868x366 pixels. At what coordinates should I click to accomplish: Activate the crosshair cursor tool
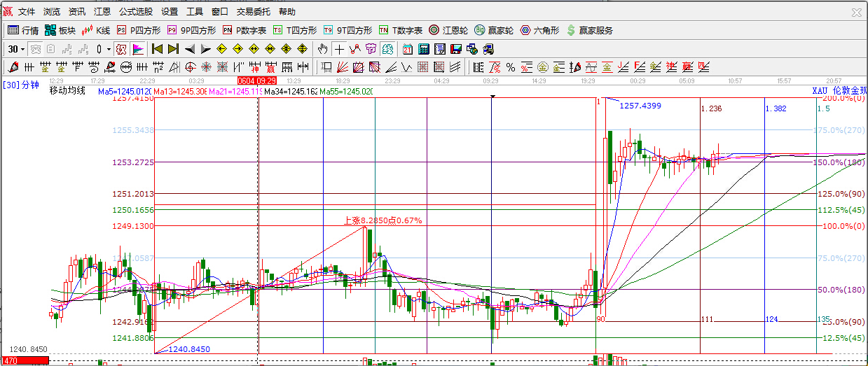pyautogui.click(x=339, y=49)
